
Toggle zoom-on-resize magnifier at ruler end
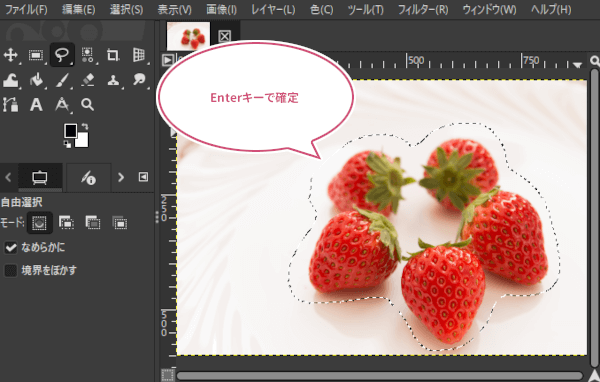(x=595, y=61)
